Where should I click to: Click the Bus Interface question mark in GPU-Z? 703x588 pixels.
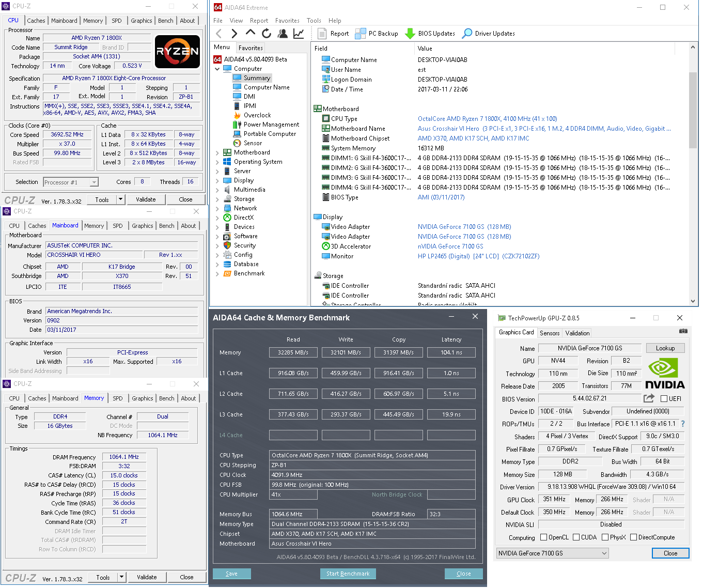[x=683, y=424]
